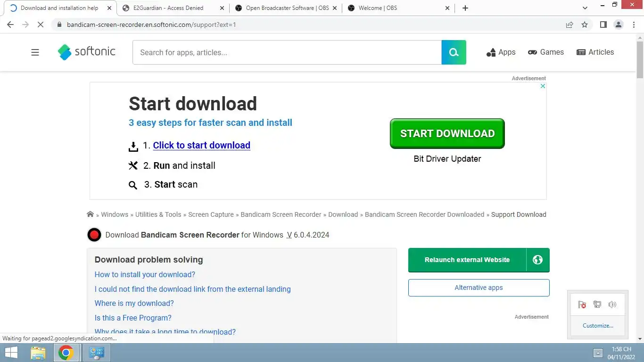Image resolution: width=644 pixels, height=362 pixels.
Task: Open the Download breadcrumb link
Action: click(343, 214)
